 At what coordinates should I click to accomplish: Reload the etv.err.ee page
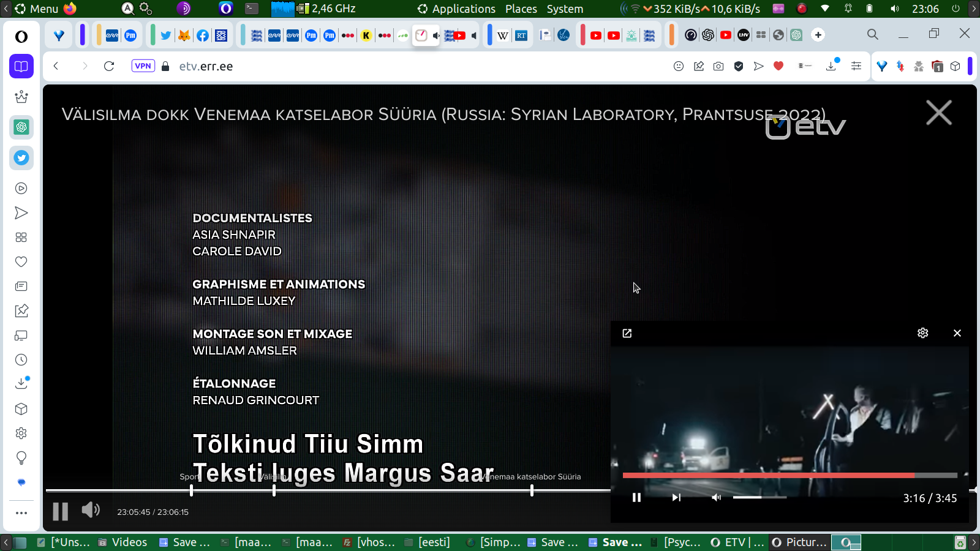pyautogui.click(x=109, y=66)
